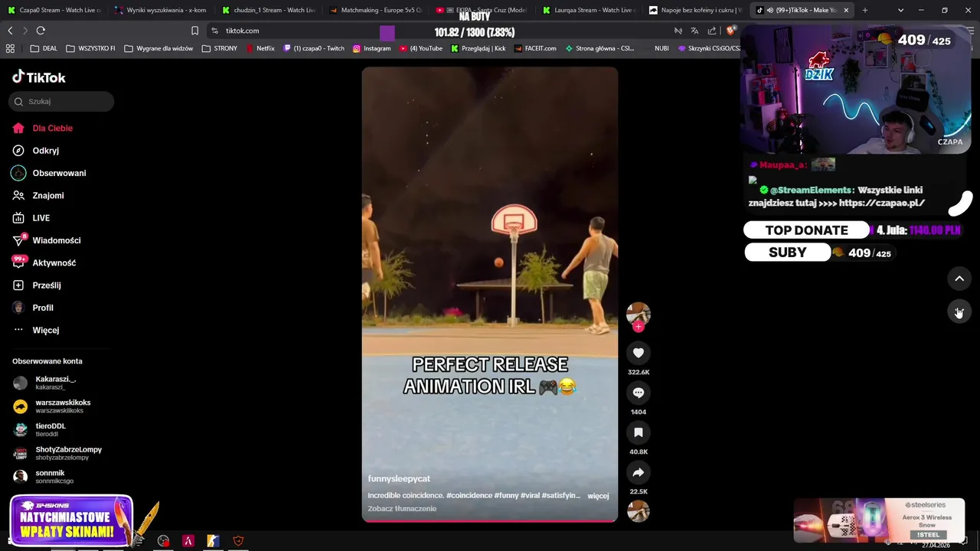Click the video's red progress bar
The height and width of the screenshot is (551, 980).
click(x=490, y=521)
